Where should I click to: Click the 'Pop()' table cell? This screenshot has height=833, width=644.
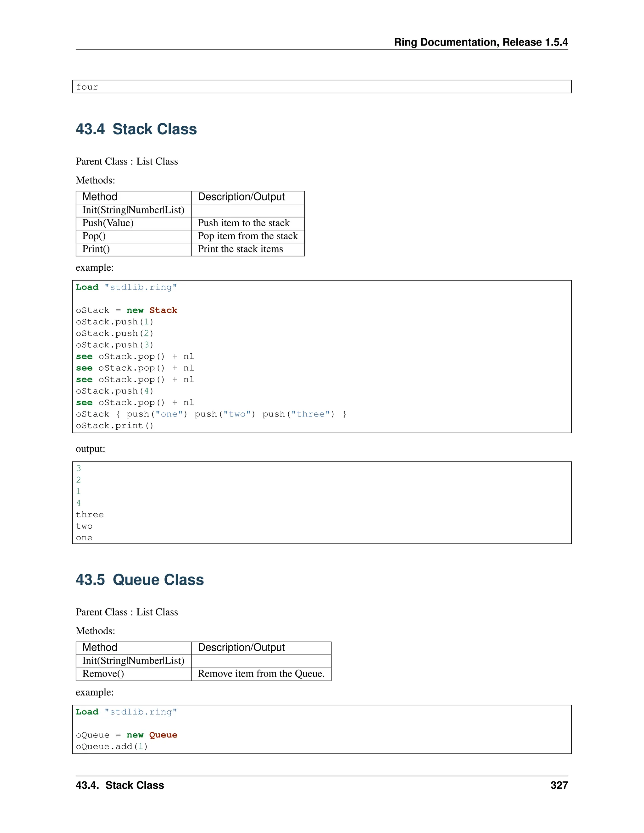[x=94, y=236]
